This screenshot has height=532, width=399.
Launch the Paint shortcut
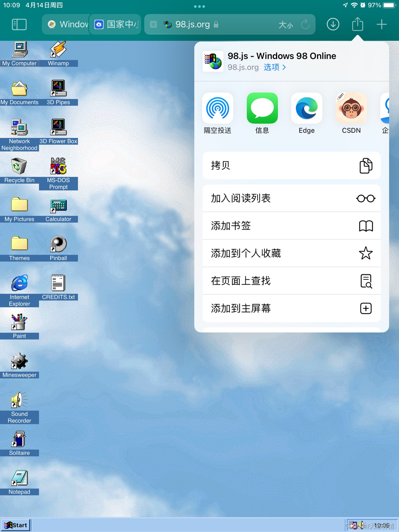pos(19,326)
